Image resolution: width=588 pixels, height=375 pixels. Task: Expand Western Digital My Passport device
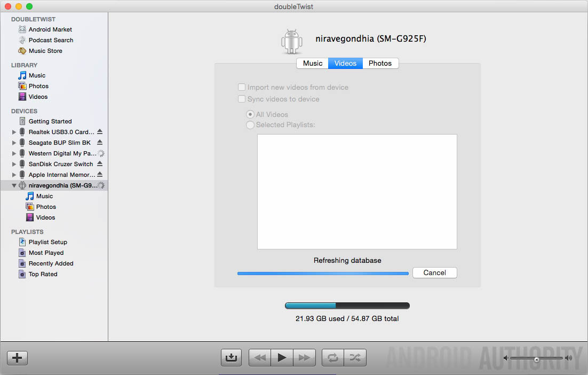pos(14,153)
